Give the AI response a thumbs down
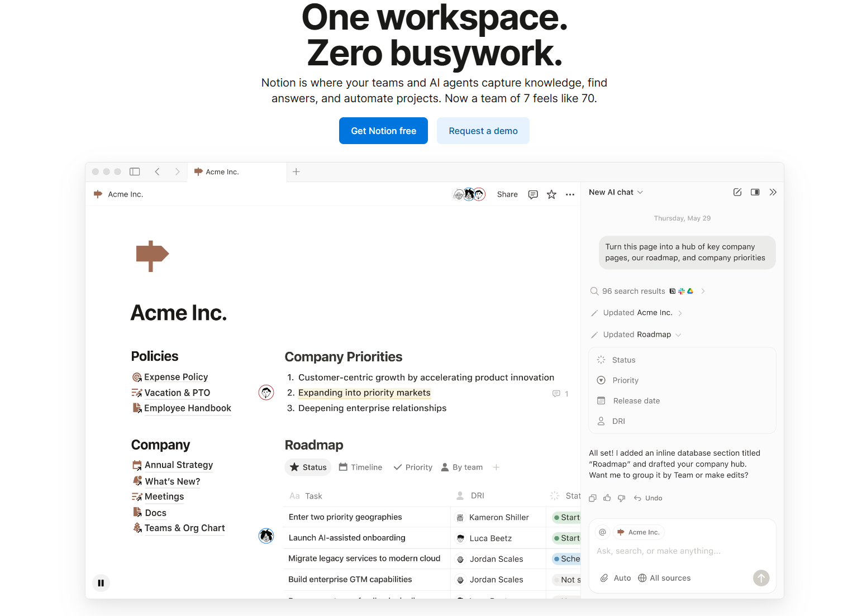 coord(622,498)
